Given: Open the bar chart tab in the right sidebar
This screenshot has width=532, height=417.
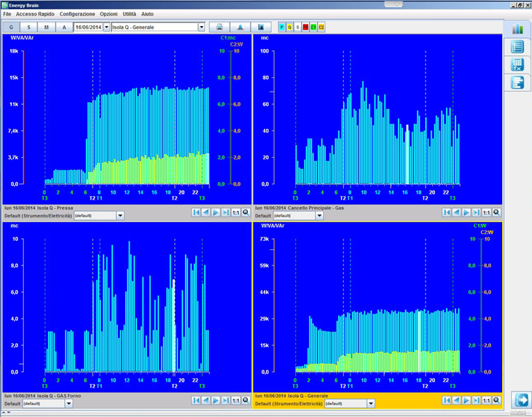Looking at the screenshot, I should (x=517, y=29).
